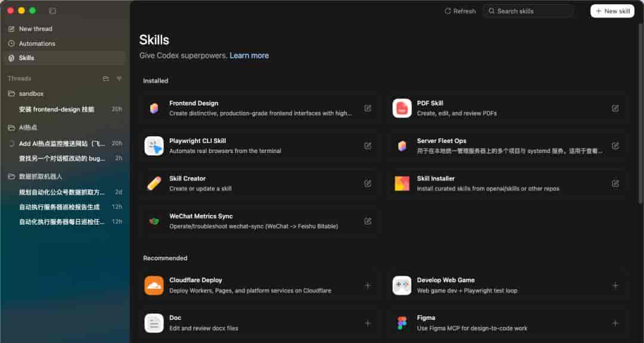
Task: Select the Cloudflare Deploy title
Action: click(196, 280)
